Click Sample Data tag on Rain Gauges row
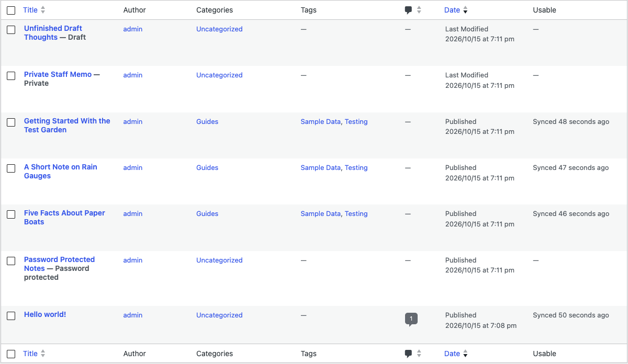This screenshot has width=628, height=364. coord(320,167)
